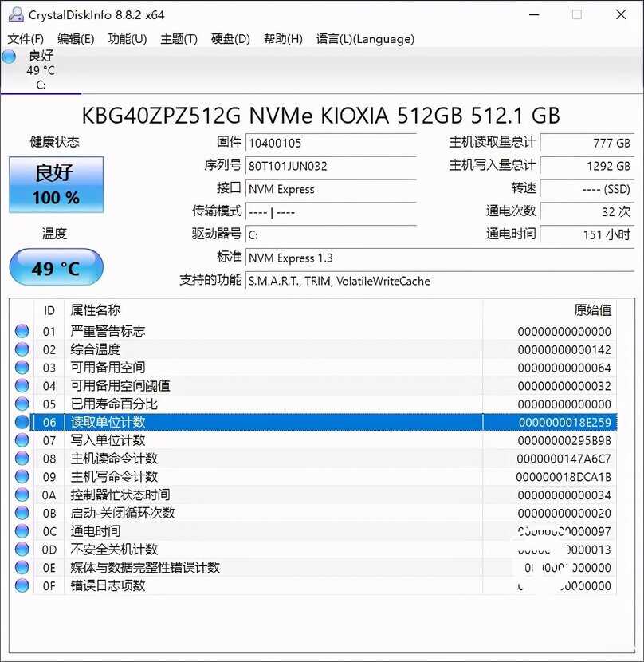Image resolution: width=644 pixels, height=662 pixels.
Task: Select the 可用备用空间阈值 attribute row
Action: click(x=313, y=385)
